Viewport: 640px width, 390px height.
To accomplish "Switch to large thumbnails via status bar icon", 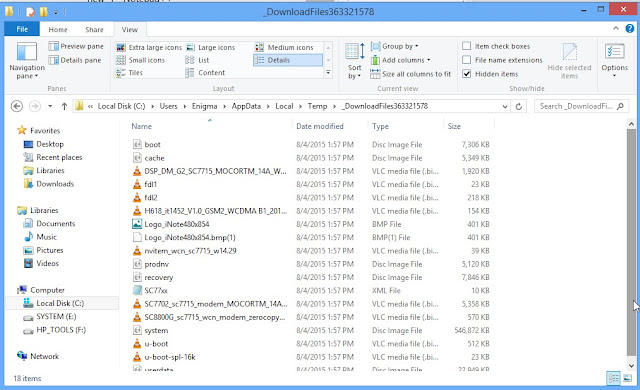I will 627,378.
